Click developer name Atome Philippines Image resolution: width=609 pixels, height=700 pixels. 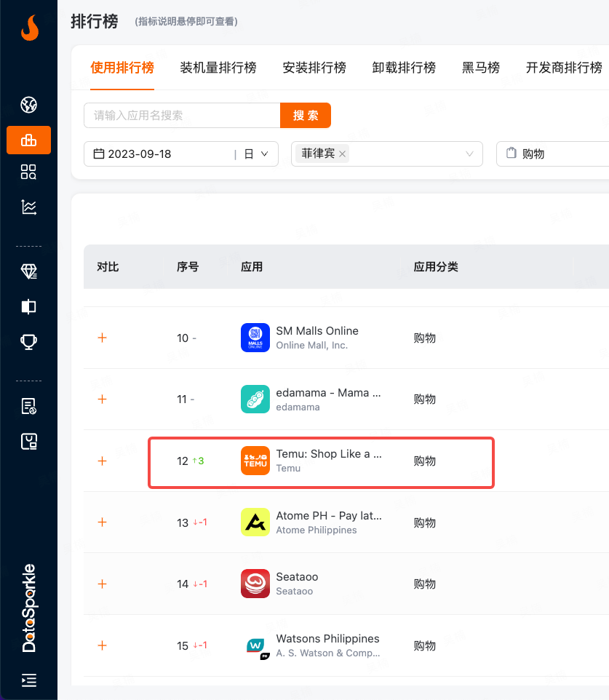click(316, 530)
